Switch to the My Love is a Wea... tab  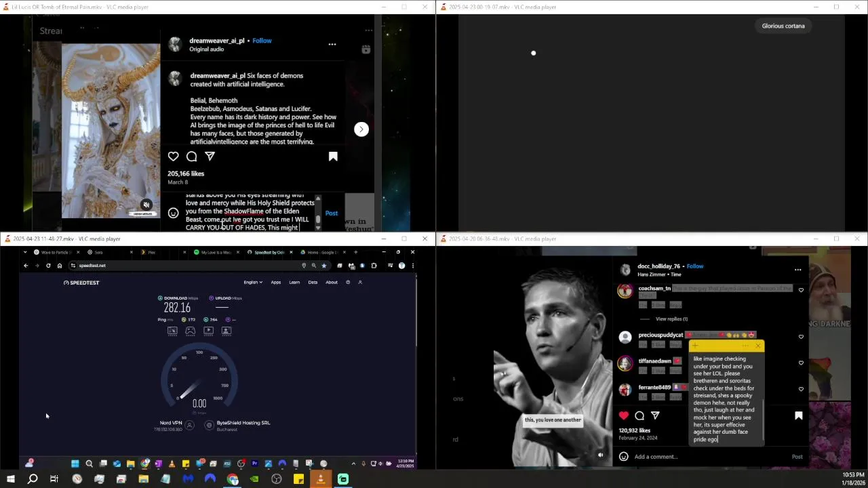(x=216, y=252)
